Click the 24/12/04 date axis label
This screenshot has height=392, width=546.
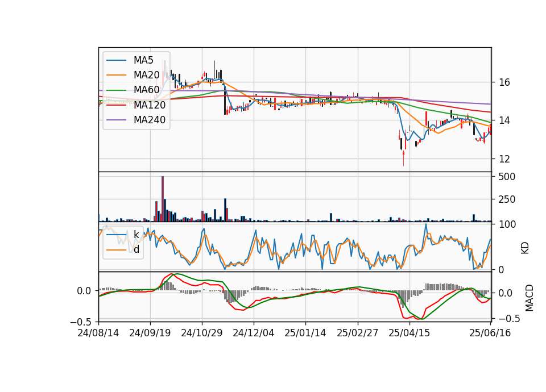click(254, 333)
